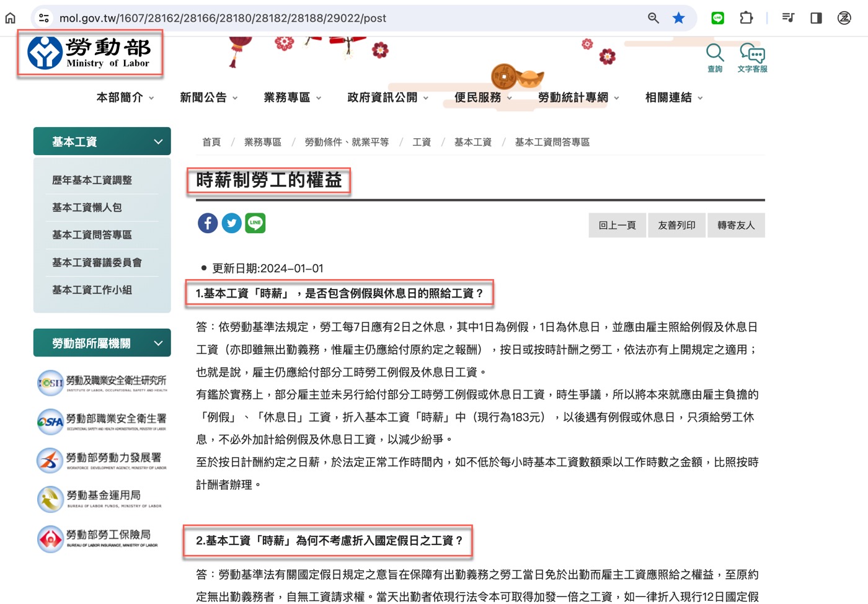The width and height of the screenshot is (868, 604).
Task: Click the 回上一頁 button
Action: coord(618,225)
